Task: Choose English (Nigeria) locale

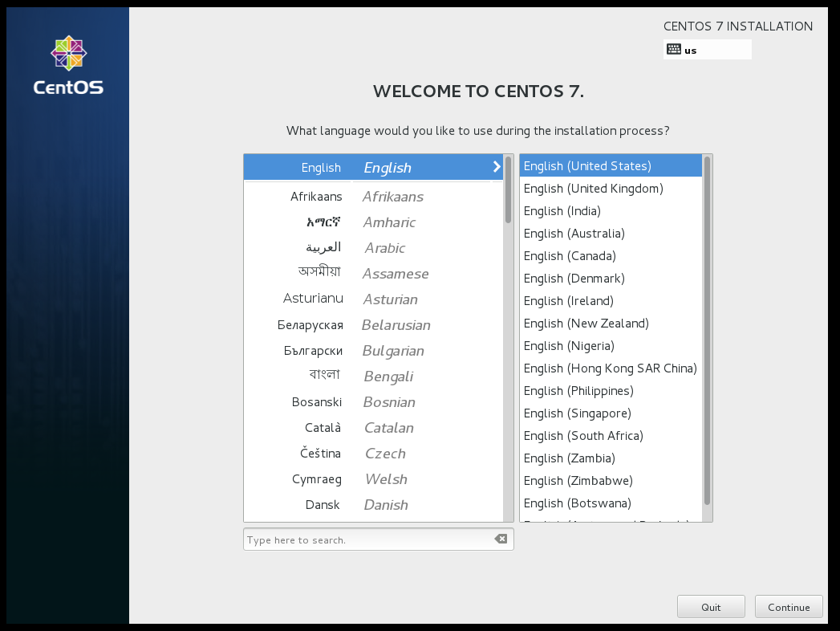Action: [x=611, y=346]
